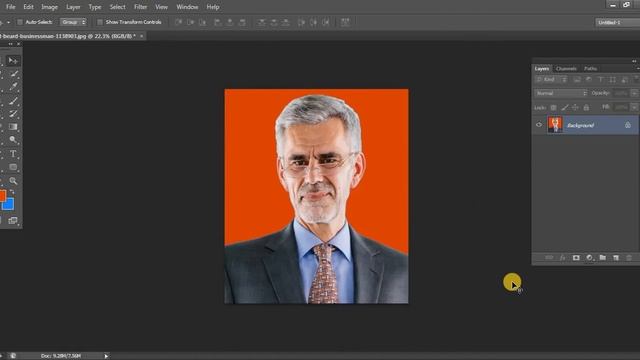This screenshot has height=360, width=640.
Task: Open the Fill slider arrow
Action: [x=634, y=107]
